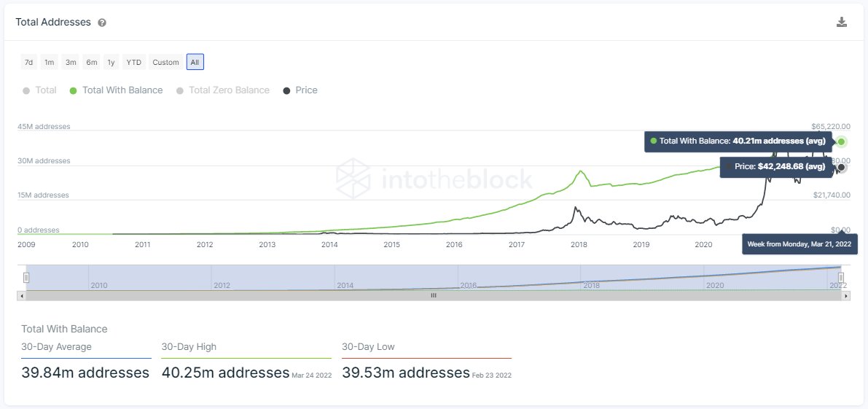Click the Price data point marker
Viewport: 868px width, 409px height.
click(842, 167)
